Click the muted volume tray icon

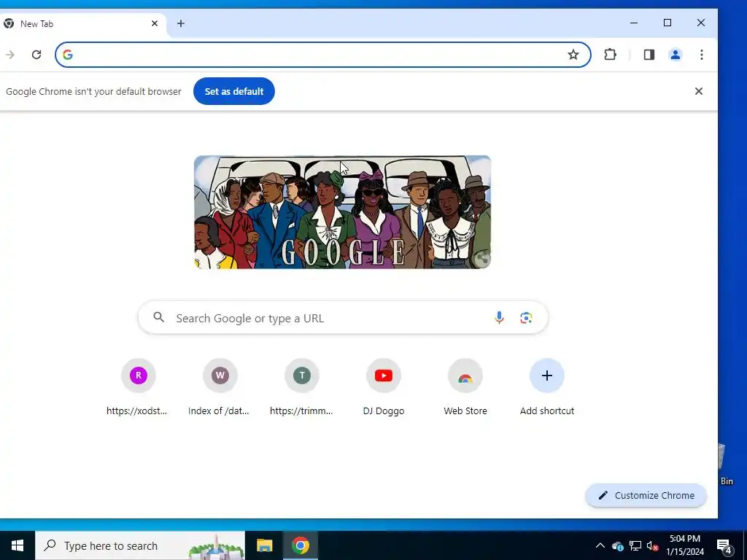tap(652, 545)
